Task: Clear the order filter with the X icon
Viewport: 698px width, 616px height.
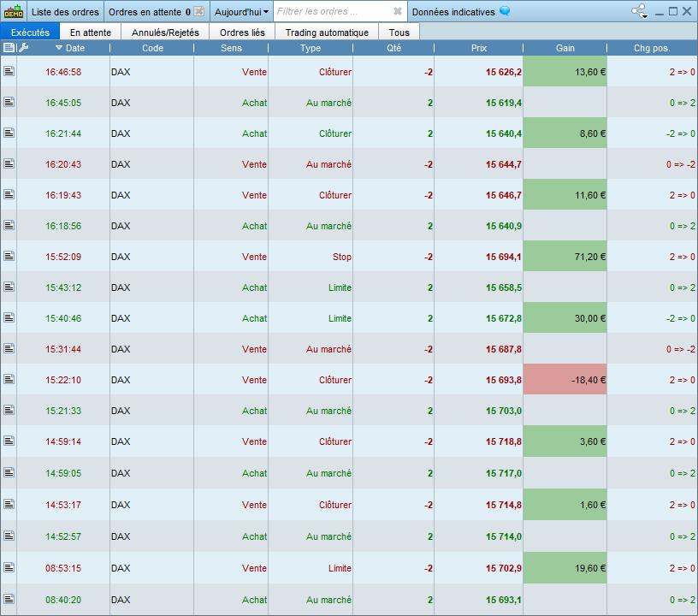Action: click(x=398, y=12)
